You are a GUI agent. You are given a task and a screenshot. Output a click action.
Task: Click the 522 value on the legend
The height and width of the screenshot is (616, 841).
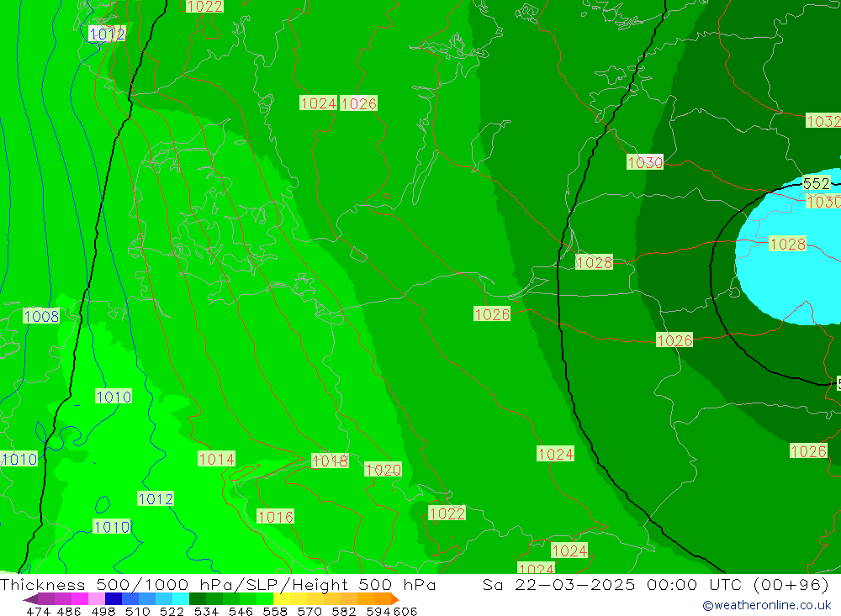[x=172, y=611]
